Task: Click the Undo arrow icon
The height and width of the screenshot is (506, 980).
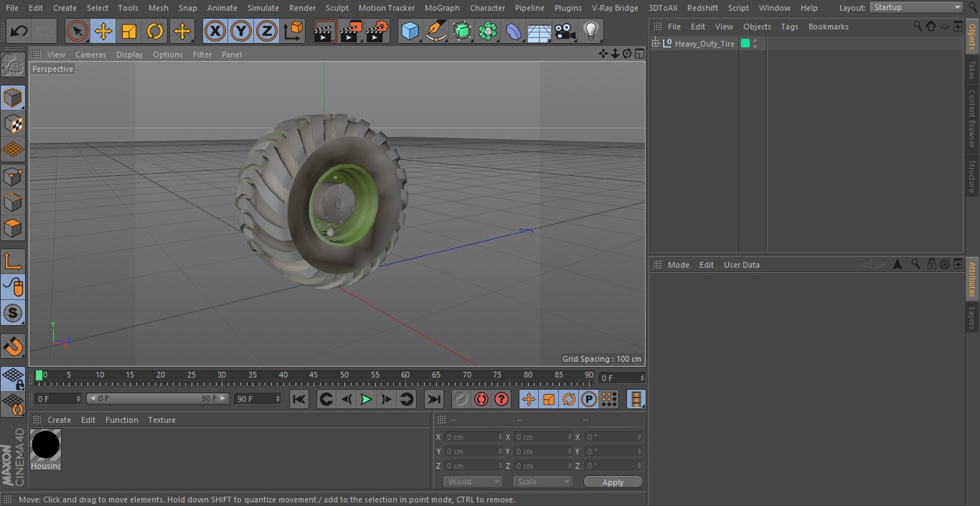Action: click(x=19, y=31)
